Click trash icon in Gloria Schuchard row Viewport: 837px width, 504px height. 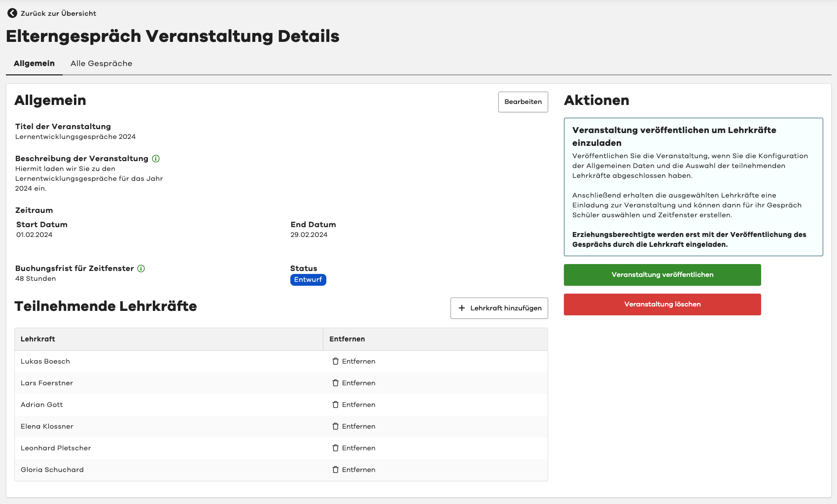335,470
